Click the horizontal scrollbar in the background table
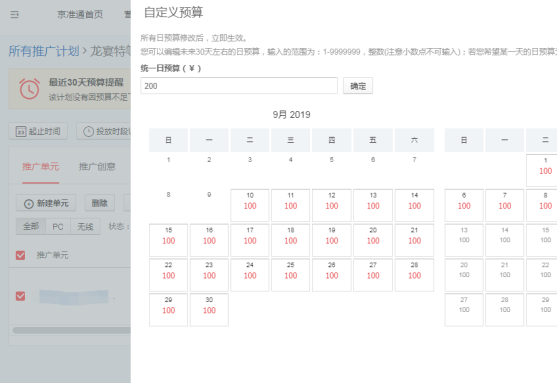The height and width of the screenshot is (383, 557). click(x=71, y=330)
